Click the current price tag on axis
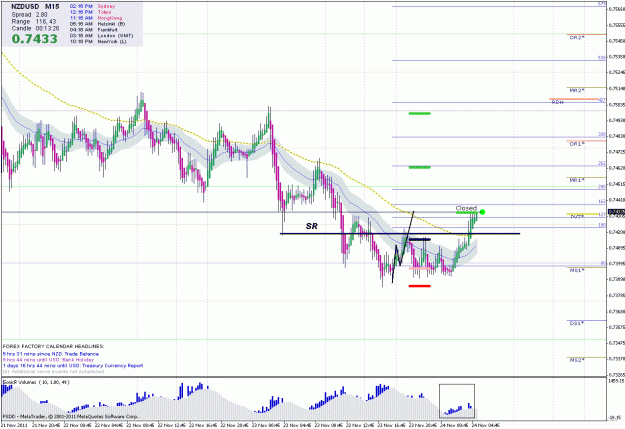This screenshot has width=625, height=429. 616,212
